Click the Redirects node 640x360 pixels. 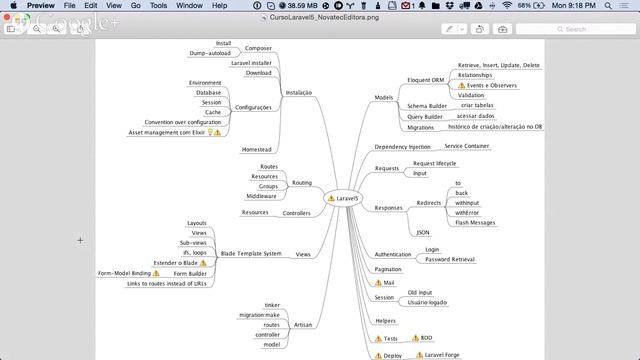(429, 203)
